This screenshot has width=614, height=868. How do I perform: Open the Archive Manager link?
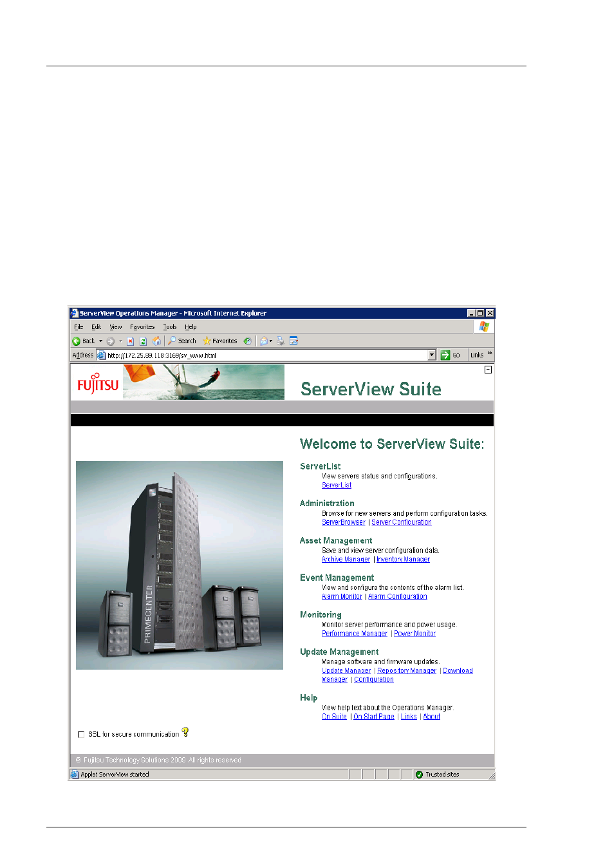[x=346, y=559]
